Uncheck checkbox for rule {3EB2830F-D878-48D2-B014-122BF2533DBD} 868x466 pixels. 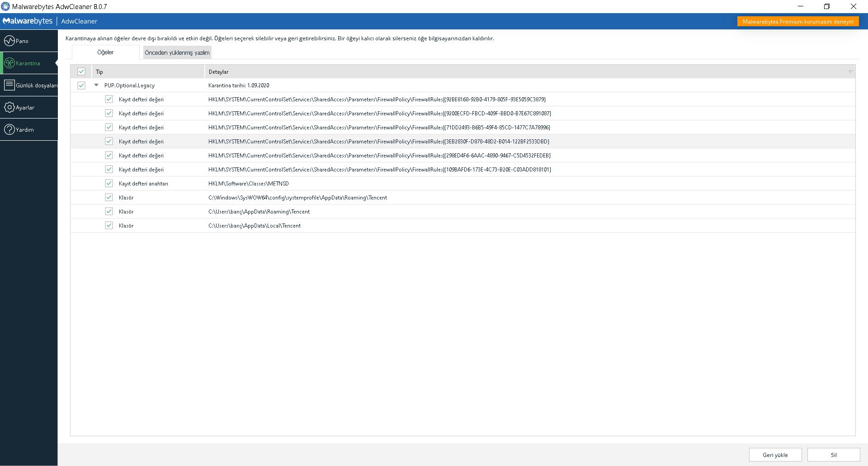coord(109,141)
